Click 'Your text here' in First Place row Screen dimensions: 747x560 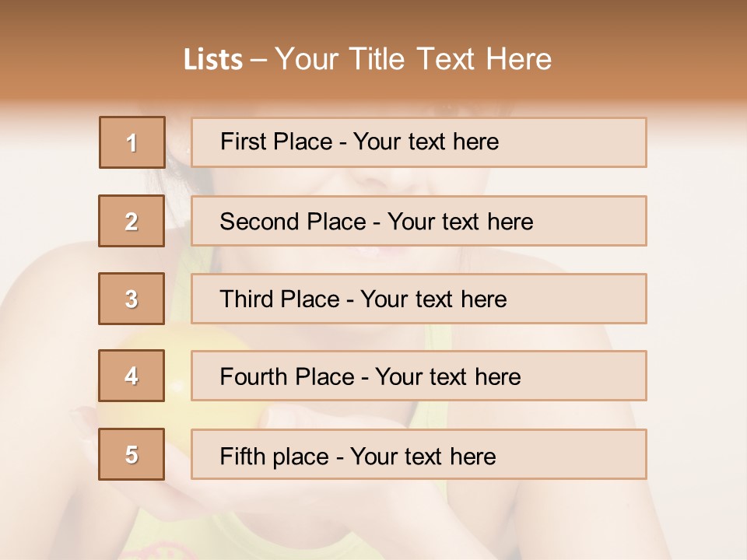426,142
